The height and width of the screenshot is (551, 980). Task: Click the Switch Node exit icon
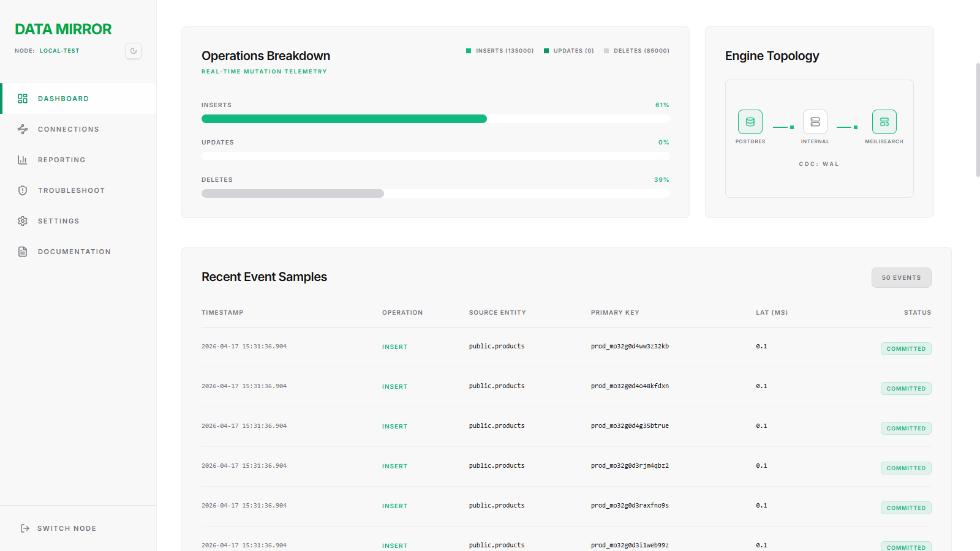25,528
